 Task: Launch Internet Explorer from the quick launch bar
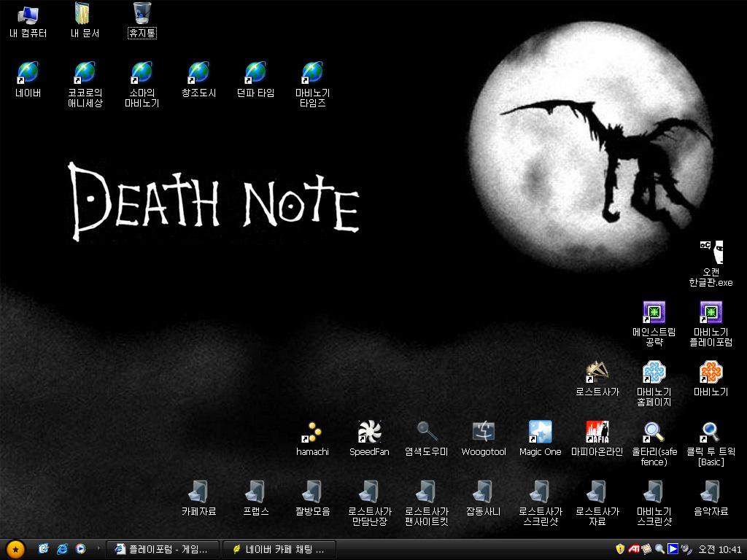pos(63,549)
